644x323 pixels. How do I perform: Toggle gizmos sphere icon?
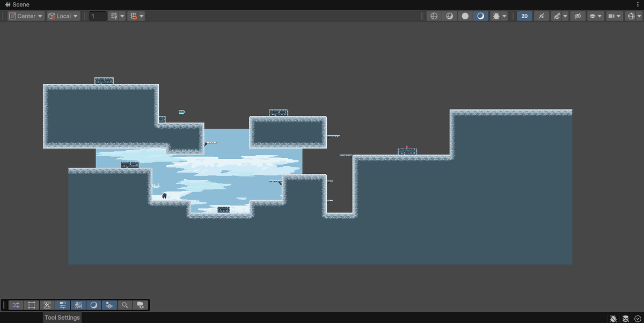pos(631,16)
